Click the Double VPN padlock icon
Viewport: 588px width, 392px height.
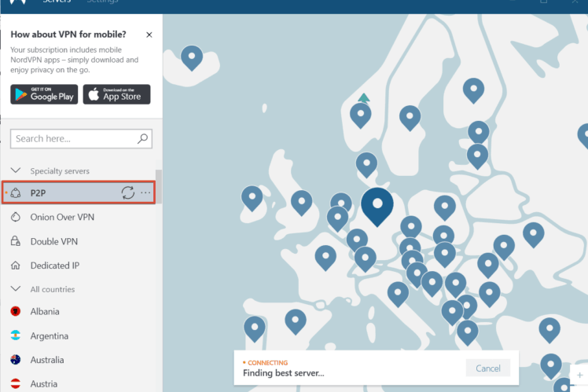click(16, 241)
